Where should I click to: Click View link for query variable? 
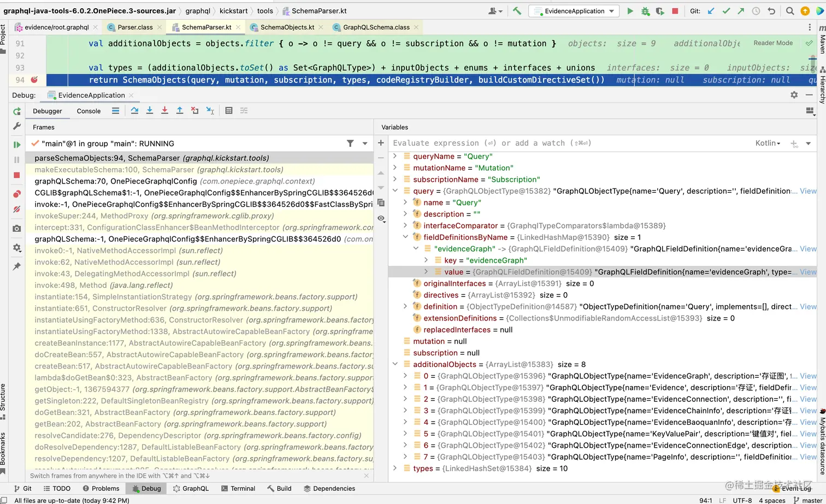(808, 191)
